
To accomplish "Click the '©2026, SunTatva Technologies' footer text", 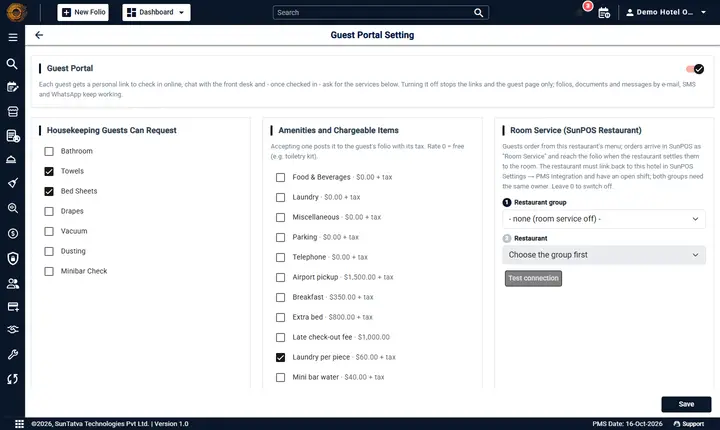I will click(110, 424).
